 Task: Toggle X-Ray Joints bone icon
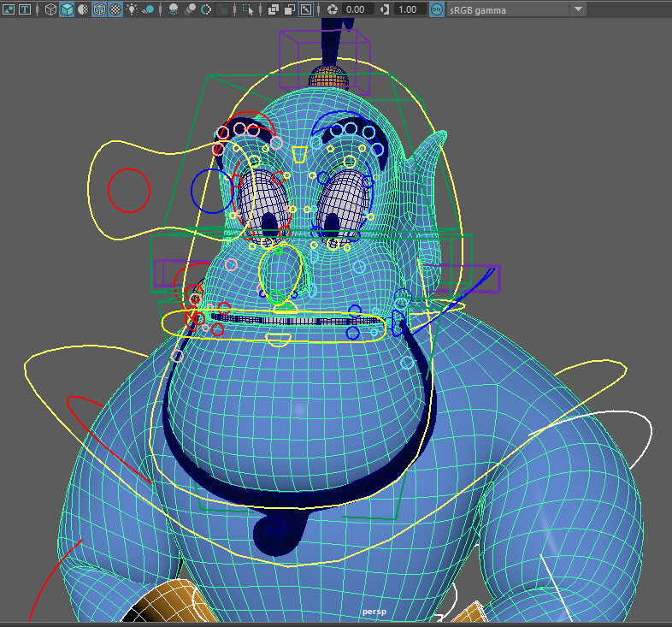[306, 9]
